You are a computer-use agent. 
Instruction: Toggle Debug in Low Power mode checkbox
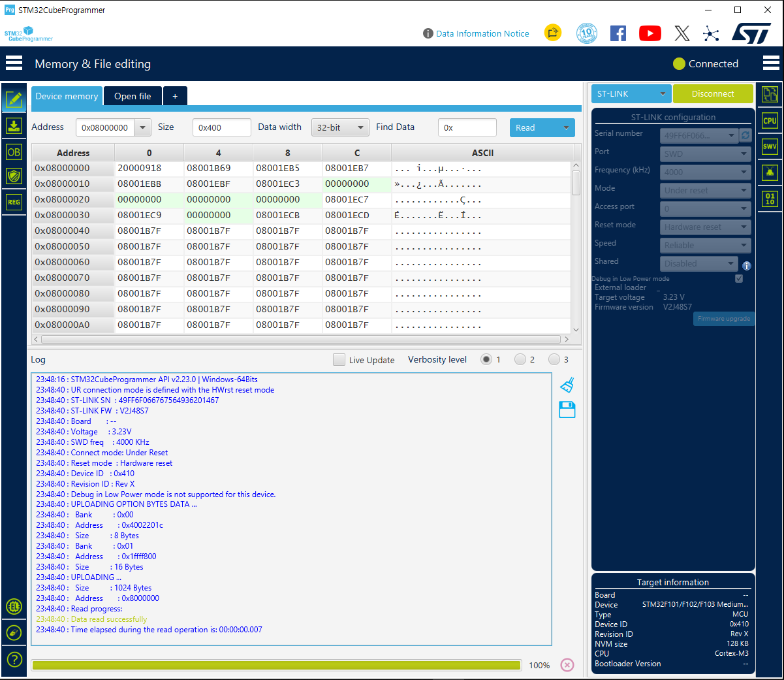coord(739,278)
